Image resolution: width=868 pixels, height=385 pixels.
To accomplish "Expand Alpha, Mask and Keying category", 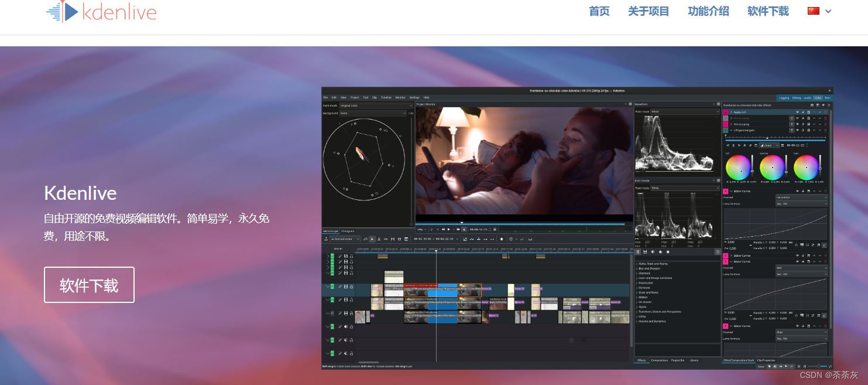I will (637, 264).
